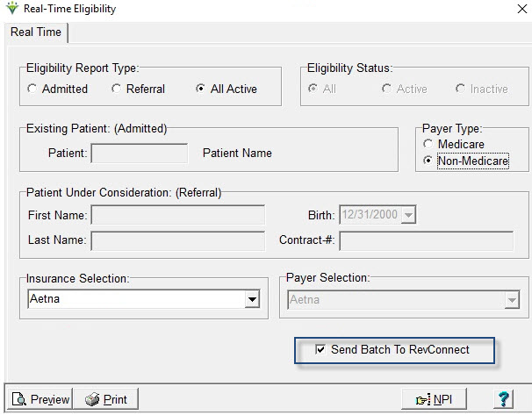Click the app logo in title bar
Viewport: 532px width, 415px height.
pos(12,8)
